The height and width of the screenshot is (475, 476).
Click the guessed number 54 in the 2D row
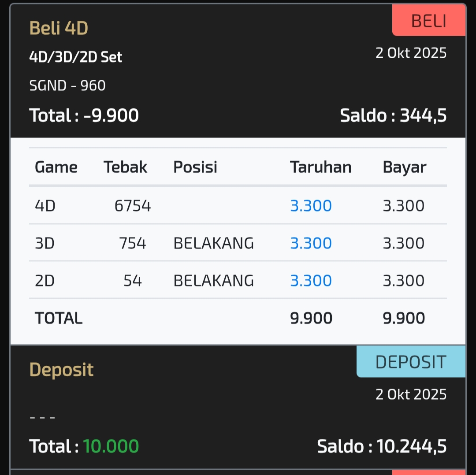coord(133,281)
